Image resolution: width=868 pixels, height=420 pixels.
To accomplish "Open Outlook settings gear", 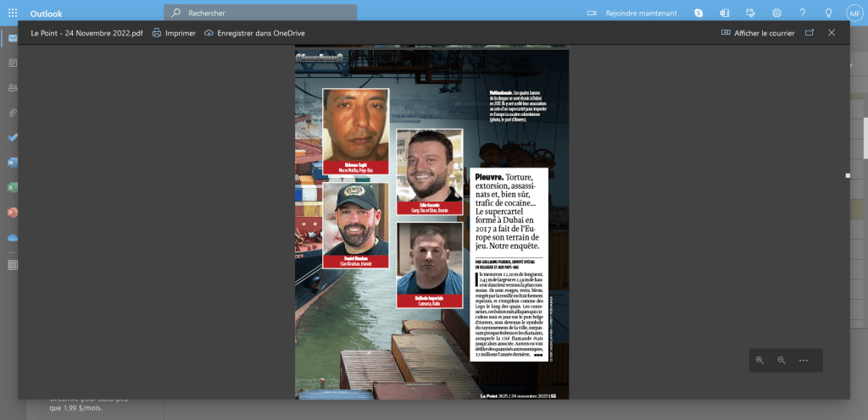I will coord(776,14).
